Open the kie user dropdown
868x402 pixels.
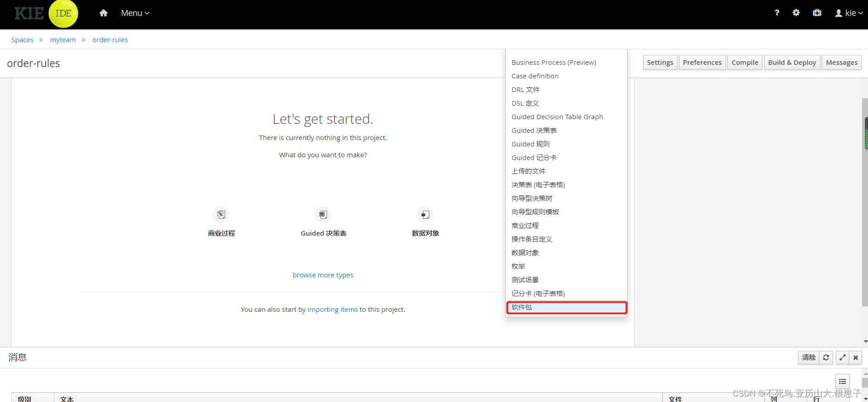point(849,13)
